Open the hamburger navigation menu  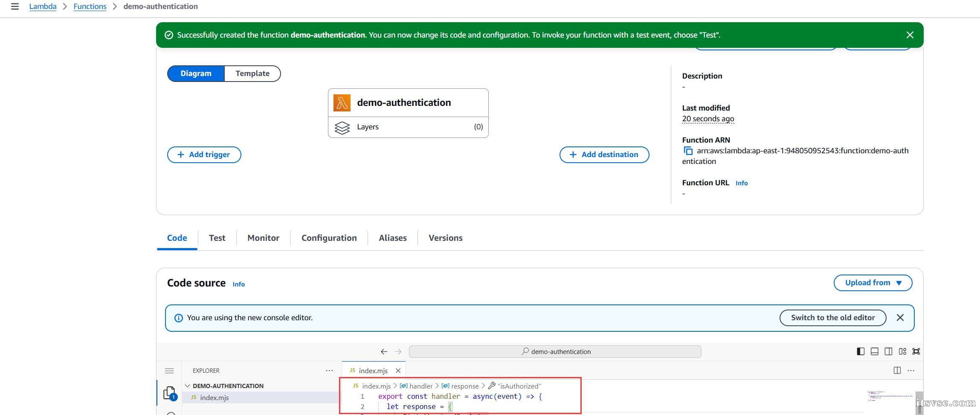click(15, 6)
